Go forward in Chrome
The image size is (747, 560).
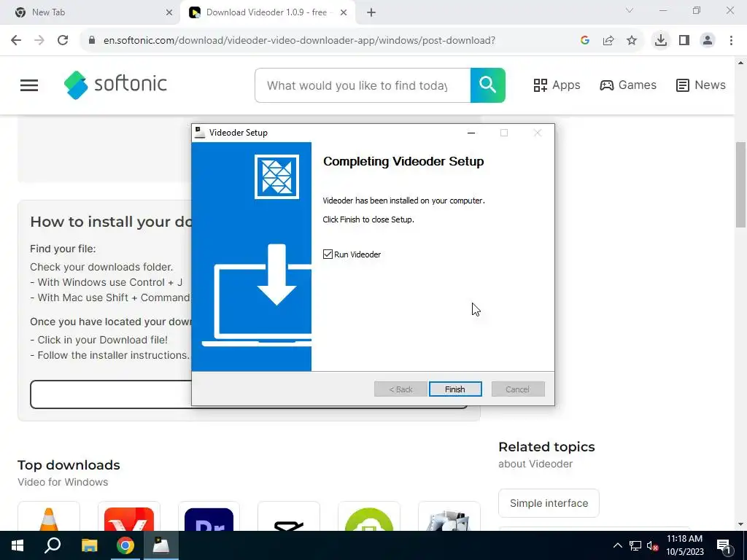point(39,40)
